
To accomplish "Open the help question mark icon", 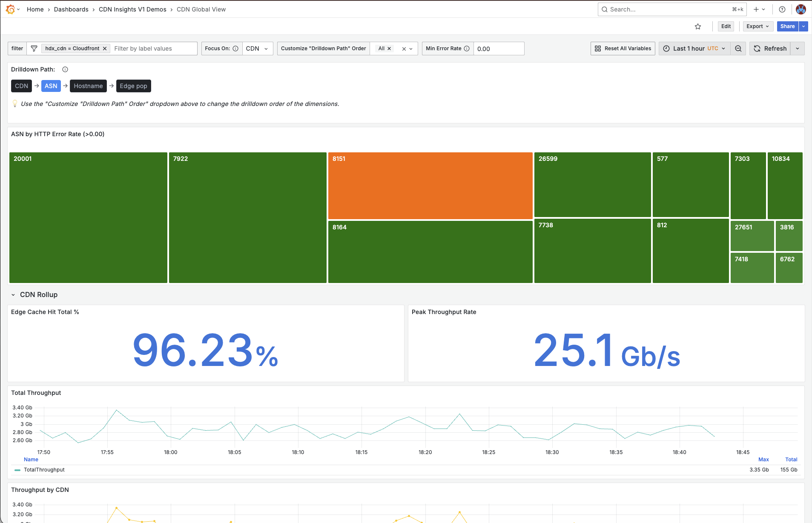I will 782,9.
